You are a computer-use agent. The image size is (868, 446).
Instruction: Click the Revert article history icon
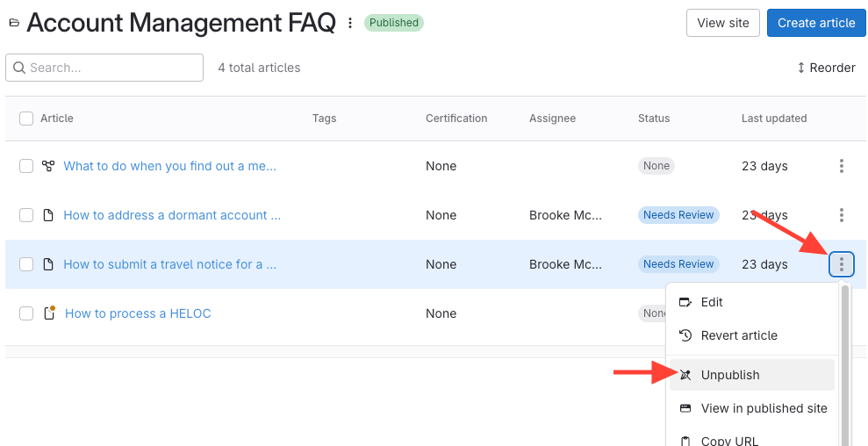pyautogui.click(x=686, y=335)
